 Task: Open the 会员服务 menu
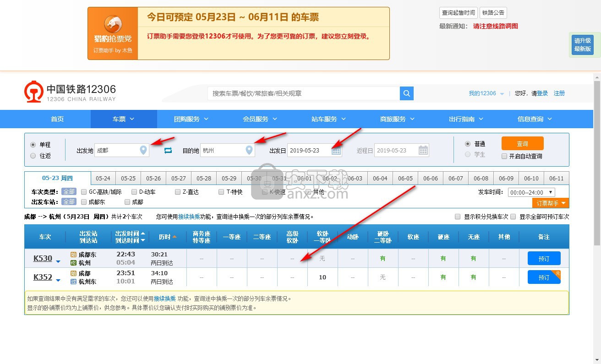pos(260,119)
